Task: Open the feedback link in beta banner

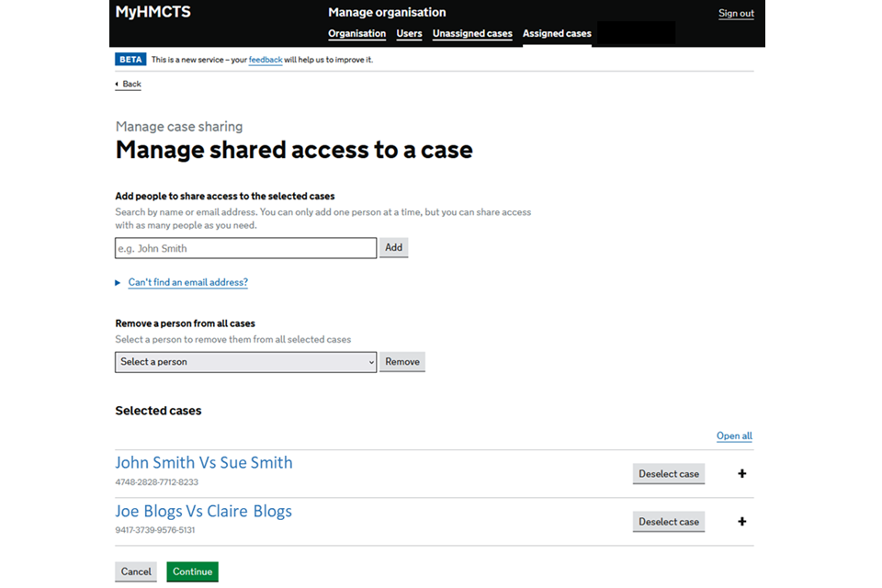Action: click(x=266, y=60)
